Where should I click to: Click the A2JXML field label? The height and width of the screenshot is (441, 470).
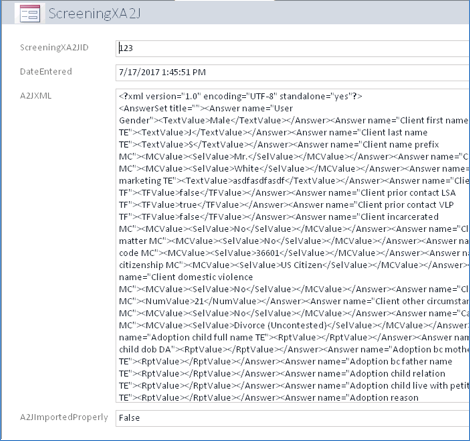point(36,96)
